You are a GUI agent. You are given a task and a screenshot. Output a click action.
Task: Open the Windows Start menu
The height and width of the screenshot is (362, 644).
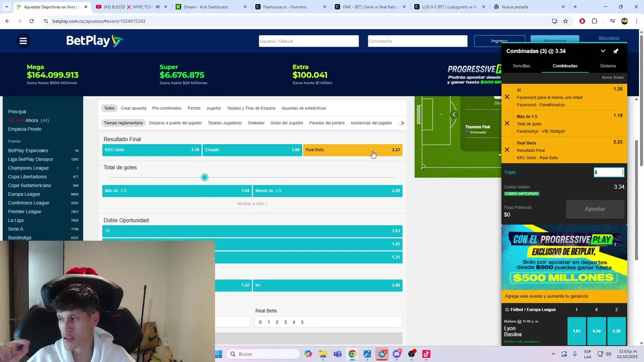[218, 354]
